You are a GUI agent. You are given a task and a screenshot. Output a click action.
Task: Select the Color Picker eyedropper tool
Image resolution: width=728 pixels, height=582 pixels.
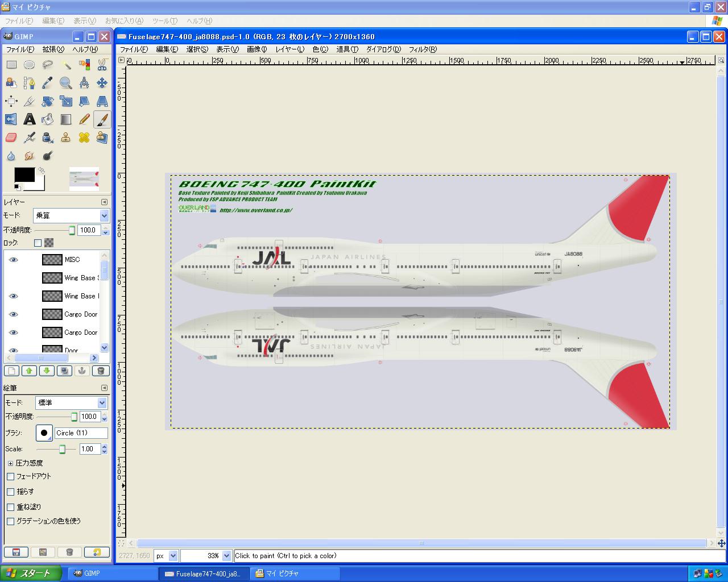coord(47,83)
